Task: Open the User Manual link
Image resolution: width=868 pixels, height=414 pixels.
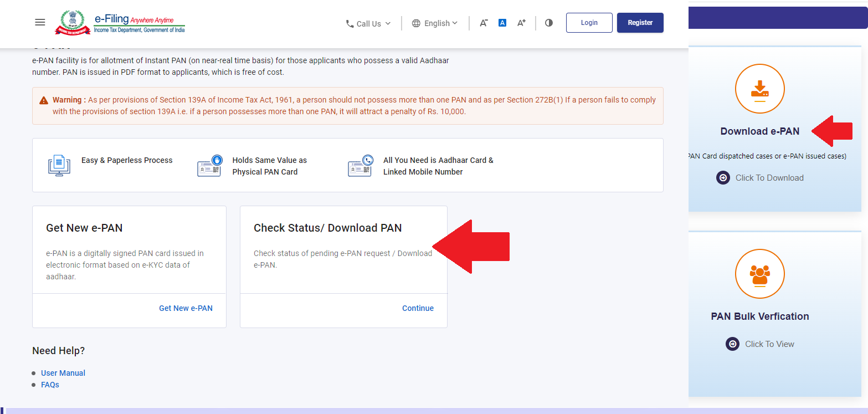Action: (63, 372)
